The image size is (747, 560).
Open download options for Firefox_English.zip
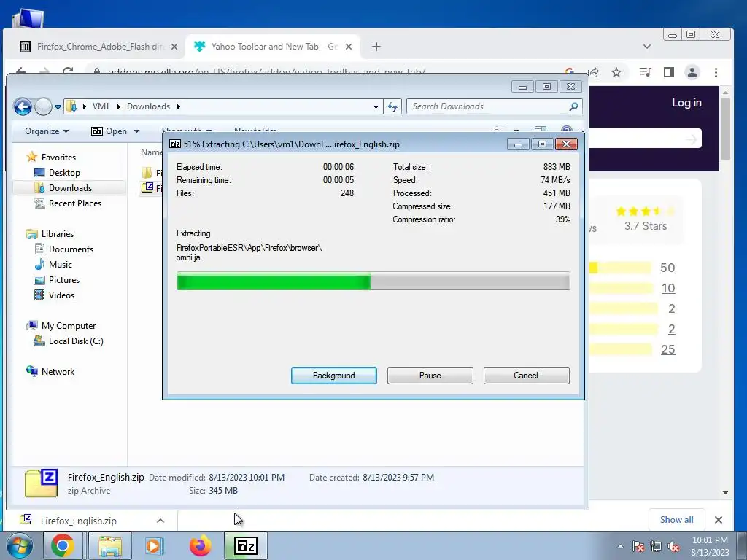160,521
